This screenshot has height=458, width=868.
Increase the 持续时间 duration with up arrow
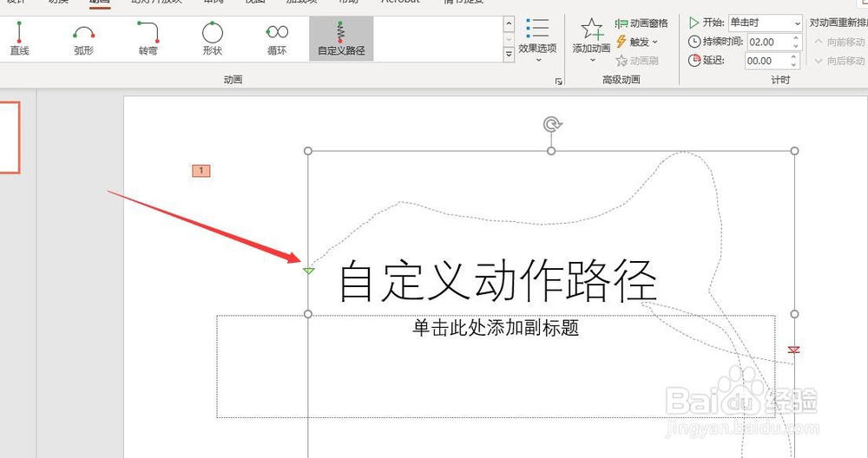click(795, 38)
